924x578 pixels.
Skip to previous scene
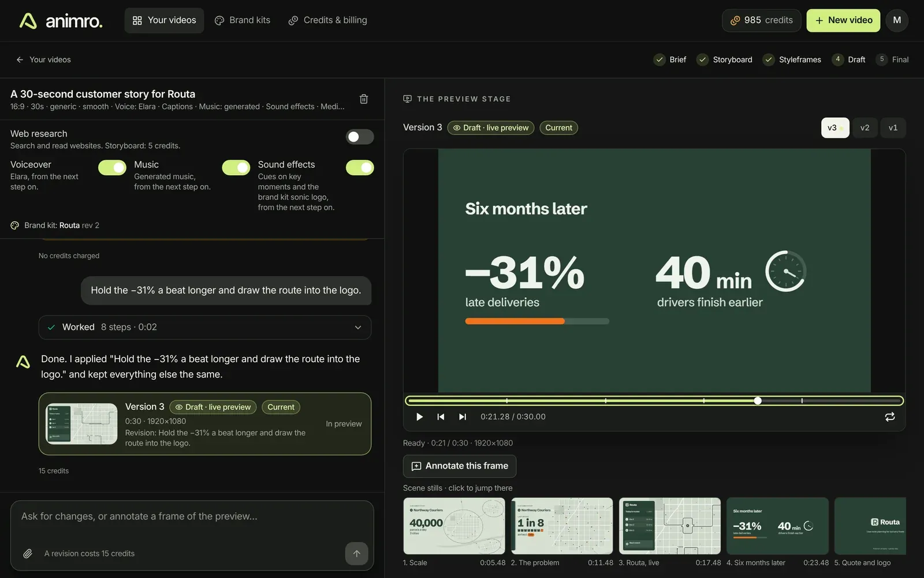pyautogui.click(x=441, y=417)
